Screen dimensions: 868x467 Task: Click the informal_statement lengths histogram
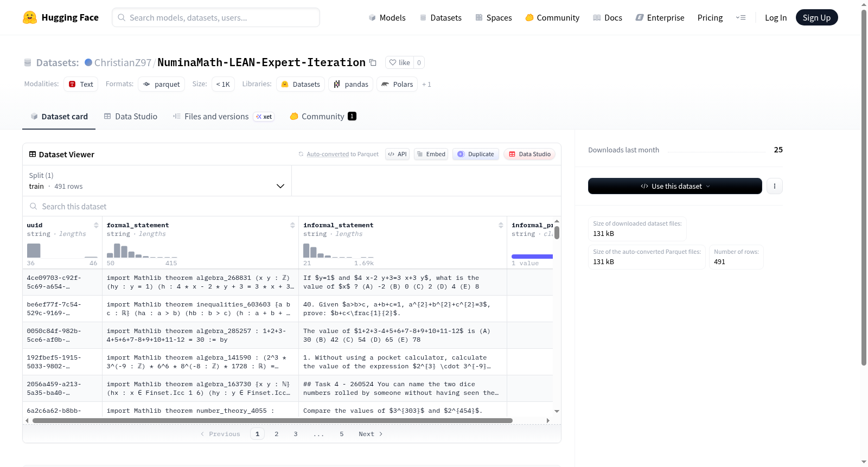coord(339,251)
